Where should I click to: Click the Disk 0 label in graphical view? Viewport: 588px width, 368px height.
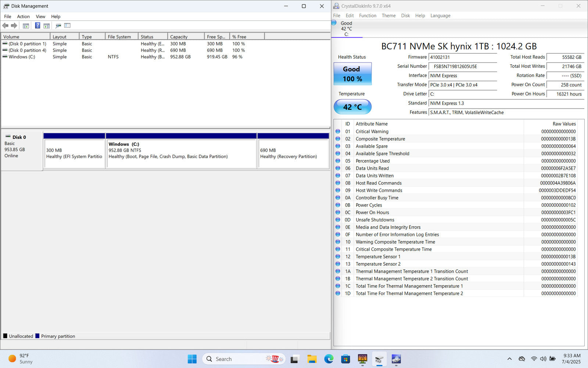19,137
